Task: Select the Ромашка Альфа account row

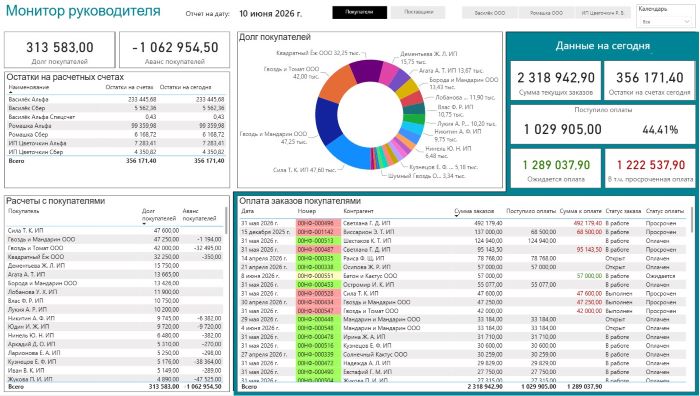Action: 117,125
